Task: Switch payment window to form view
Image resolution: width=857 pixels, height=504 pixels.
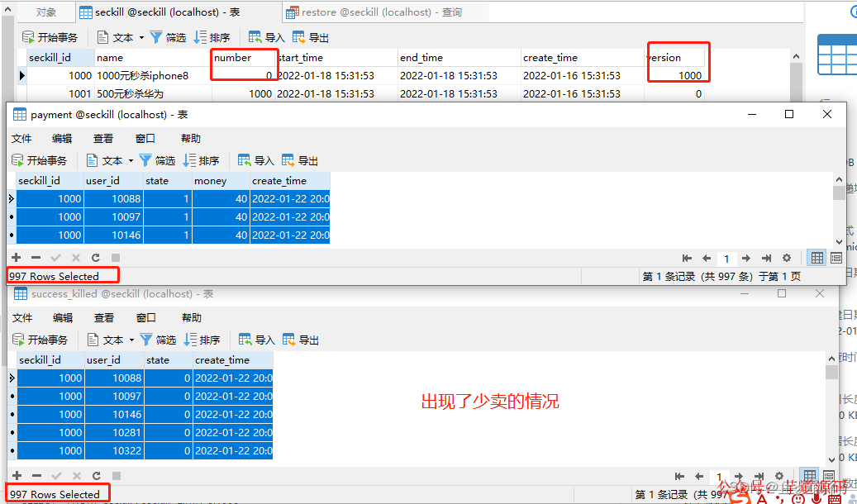Action: (x=836, y=258)
